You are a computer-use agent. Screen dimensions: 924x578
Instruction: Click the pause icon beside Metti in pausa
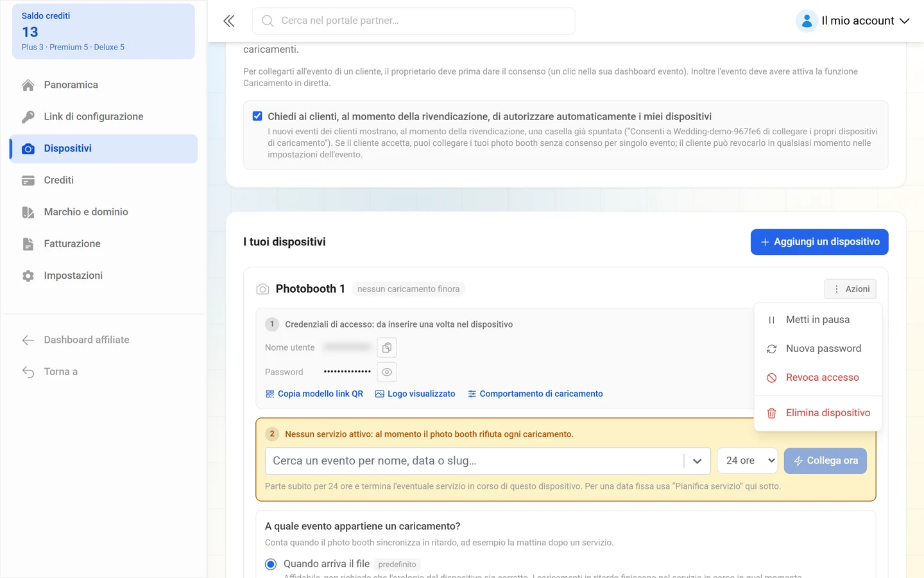(772, 320)
